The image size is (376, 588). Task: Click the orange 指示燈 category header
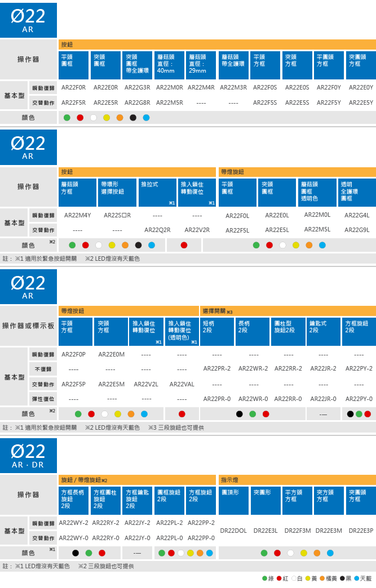[297, 480]
